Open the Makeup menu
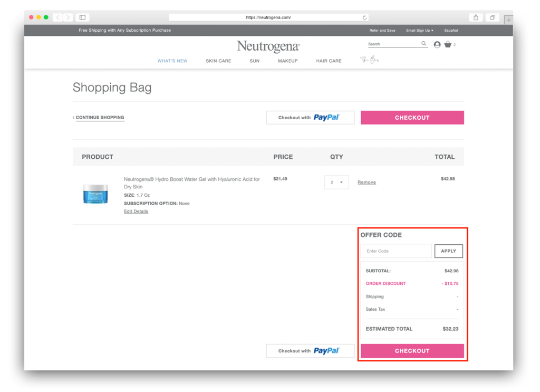Screen dimensions: 540x392 coord(287,61)
